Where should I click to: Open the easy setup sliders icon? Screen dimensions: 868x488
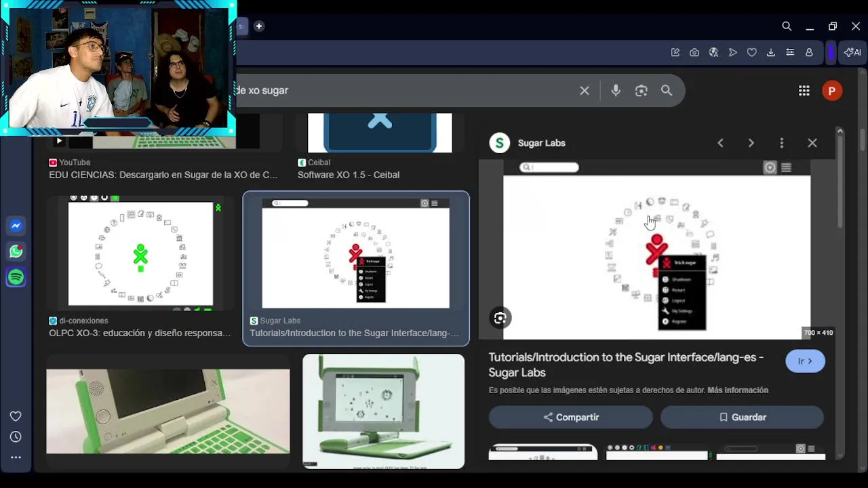790,52
